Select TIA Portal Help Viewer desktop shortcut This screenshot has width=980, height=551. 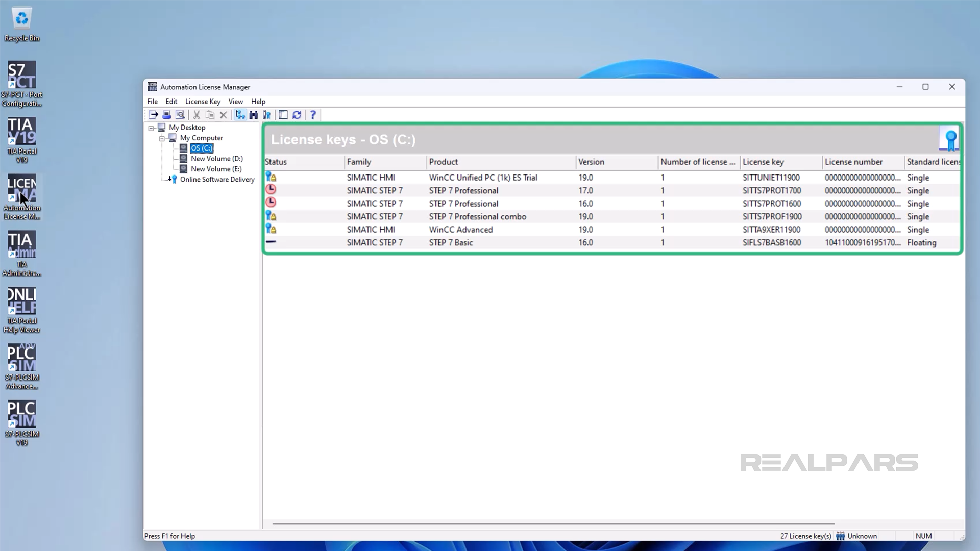pos(21,311)
